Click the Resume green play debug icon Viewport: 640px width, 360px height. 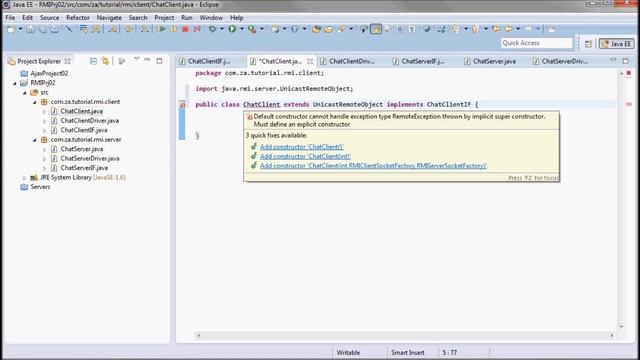[x=162, y=29]
